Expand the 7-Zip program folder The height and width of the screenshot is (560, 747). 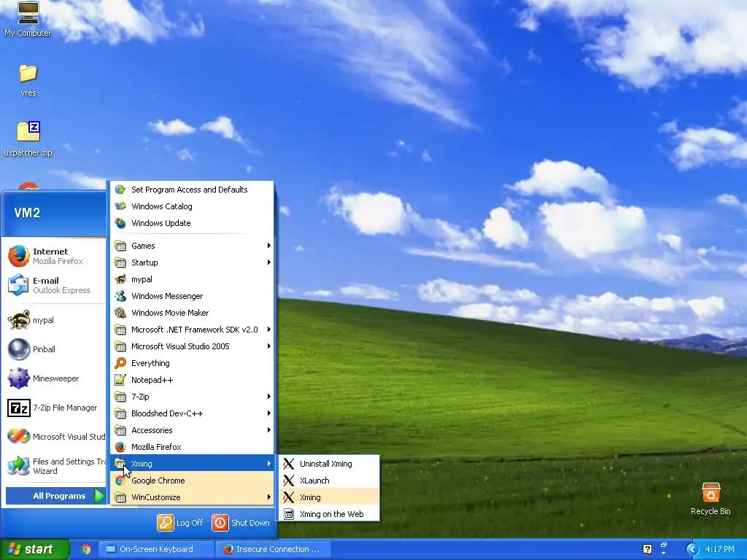pyautogui.click(x=193, y=397)
